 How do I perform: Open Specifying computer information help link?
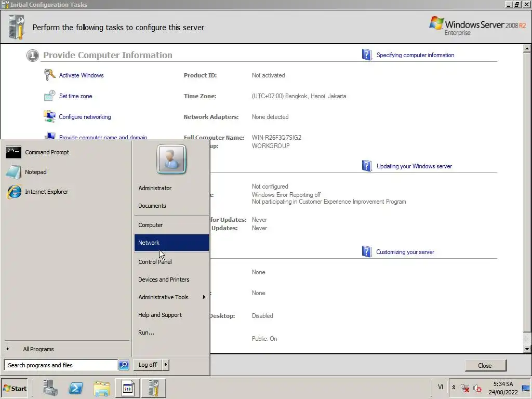coord(415,55)
